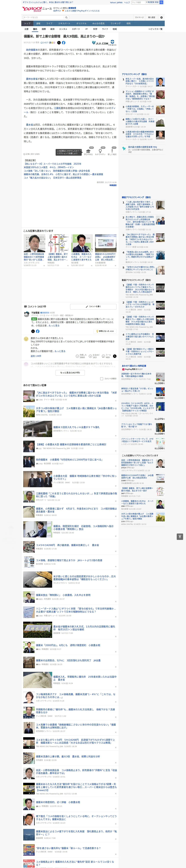This screenshot has width=186, height=868.
Task: React with the わかりやすい light bulb icon
Action: coord(100,151)
